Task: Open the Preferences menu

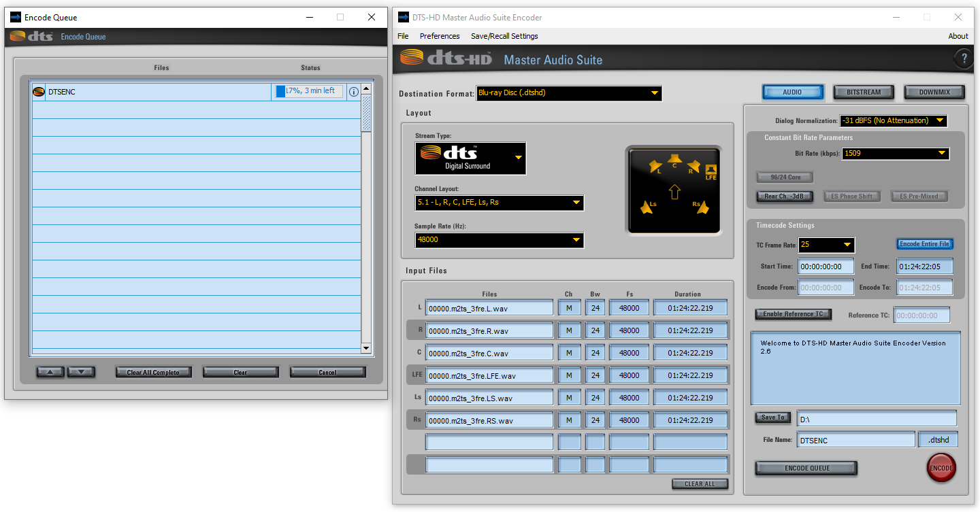Action: click(440, 36)
